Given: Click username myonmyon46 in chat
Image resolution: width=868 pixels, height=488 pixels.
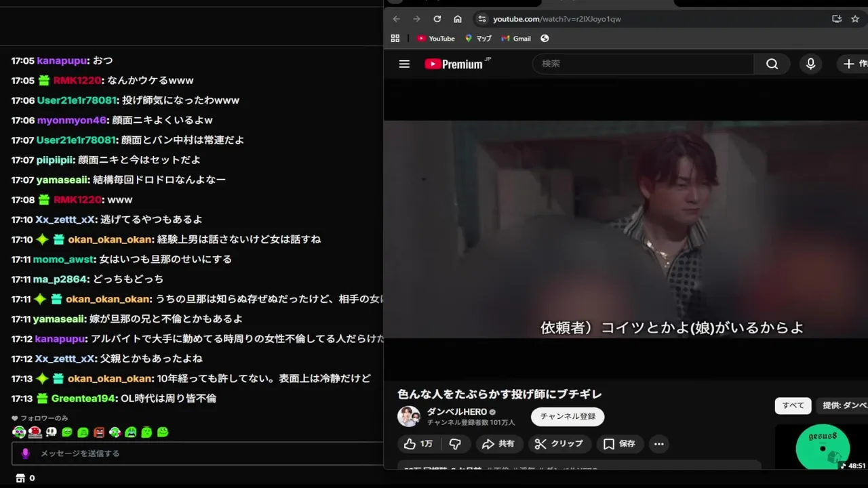Looking at the screenshot, I should [x=72, y=120].
